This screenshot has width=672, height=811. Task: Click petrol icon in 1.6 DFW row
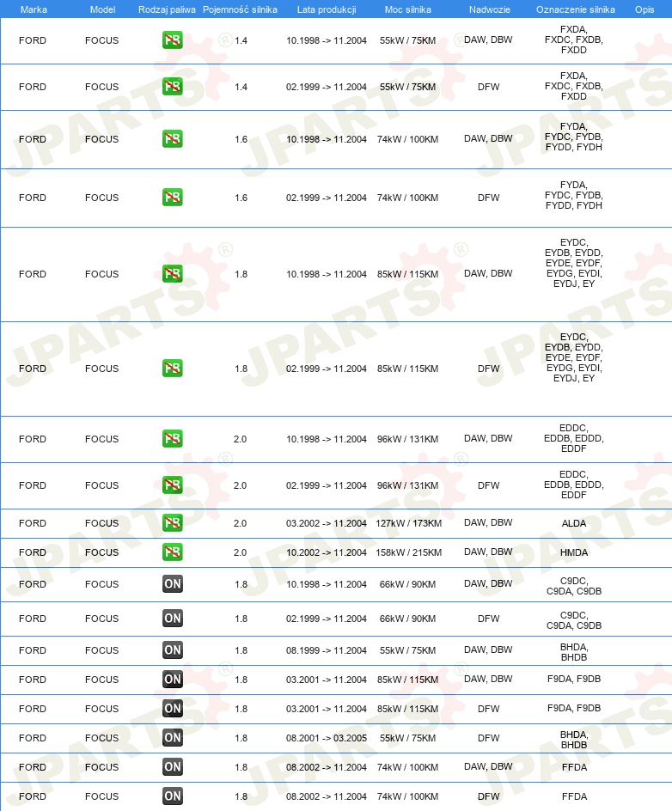172,198
